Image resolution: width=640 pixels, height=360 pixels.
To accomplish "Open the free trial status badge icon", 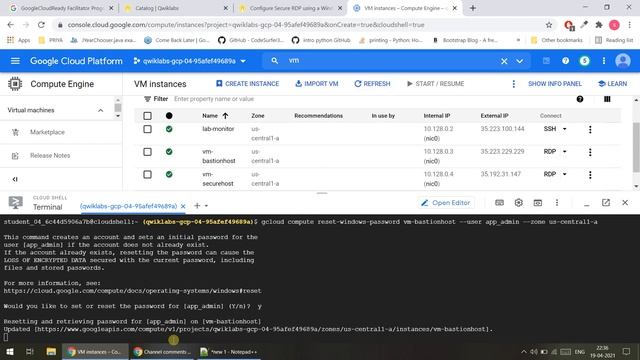I will point(584,61).
